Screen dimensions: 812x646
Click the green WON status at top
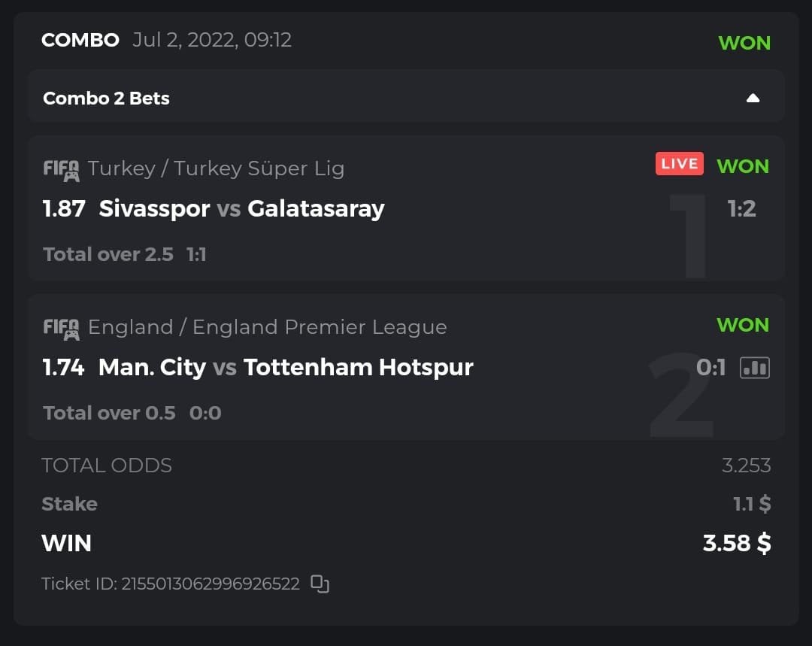point(744,43)
